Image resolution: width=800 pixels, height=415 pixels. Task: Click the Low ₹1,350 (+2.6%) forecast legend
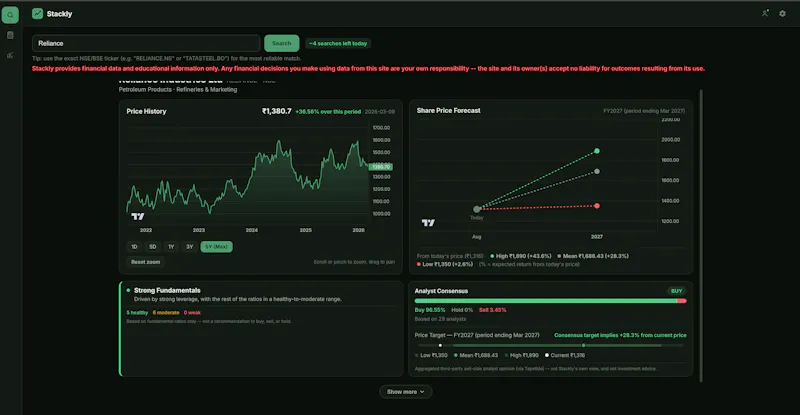point(445,264)
